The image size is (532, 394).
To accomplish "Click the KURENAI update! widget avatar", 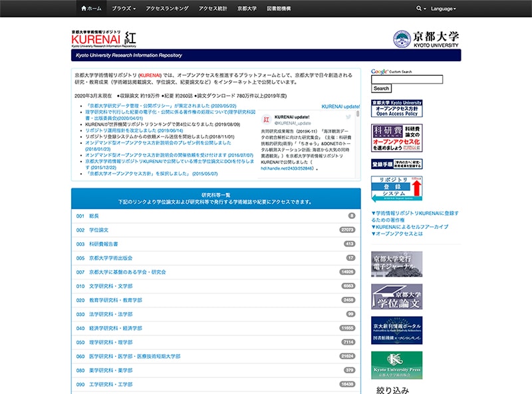I will [267, 120].
